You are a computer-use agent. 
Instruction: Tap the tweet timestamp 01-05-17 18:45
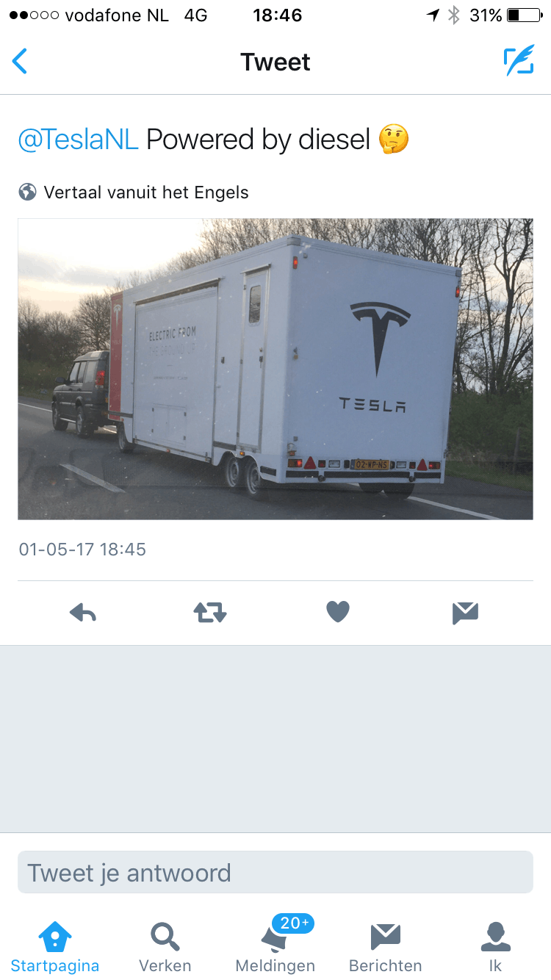pos(82,550)
